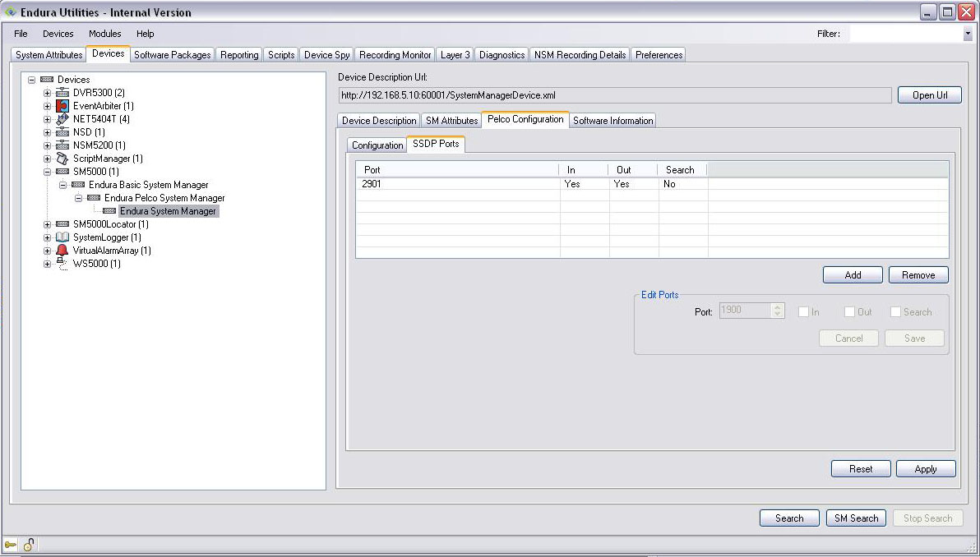
Task: Click the WS5000 workstation icon
Action: tap(62, 264)
